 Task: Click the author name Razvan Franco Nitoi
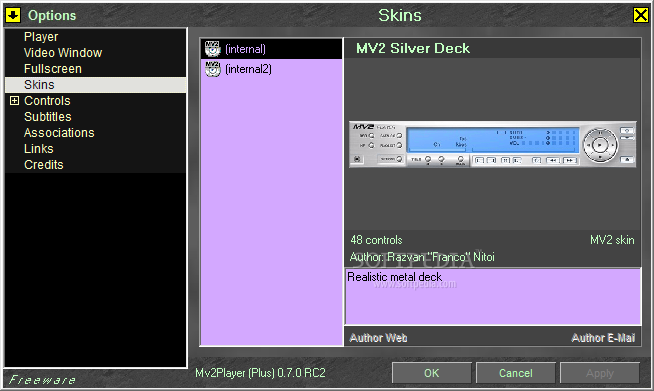[x=441, y=257]
